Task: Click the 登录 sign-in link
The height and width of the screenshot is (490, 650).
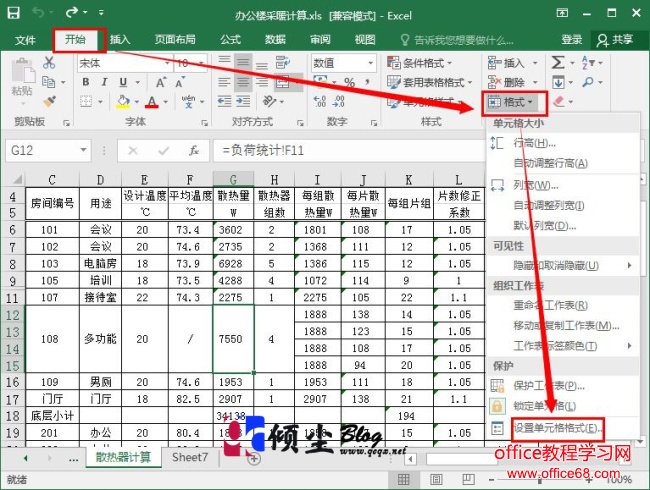Action: click(571, 40)
